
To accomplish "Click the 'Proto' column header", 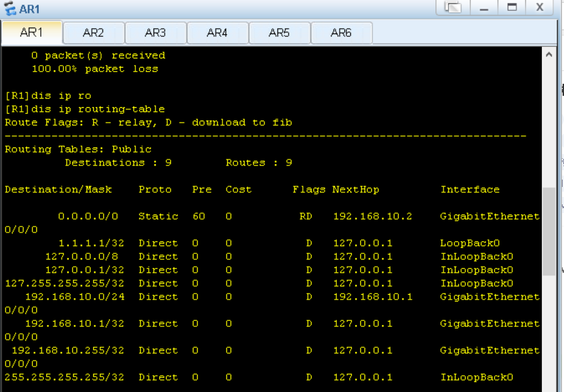I will tap(155, 190).
